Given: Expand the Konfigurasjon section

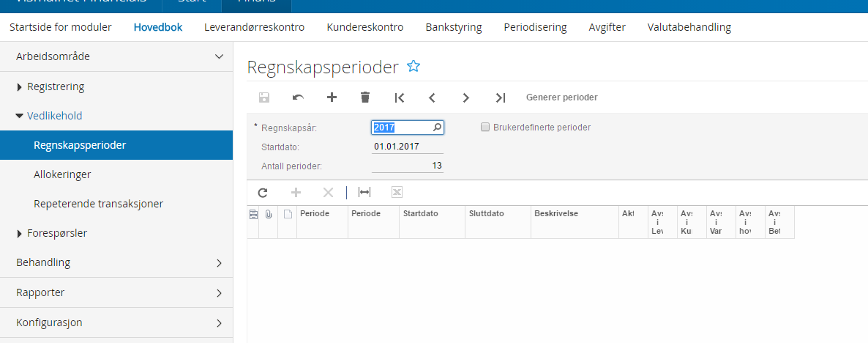Looking at the screenshot, I should click(x=220, y=322).
